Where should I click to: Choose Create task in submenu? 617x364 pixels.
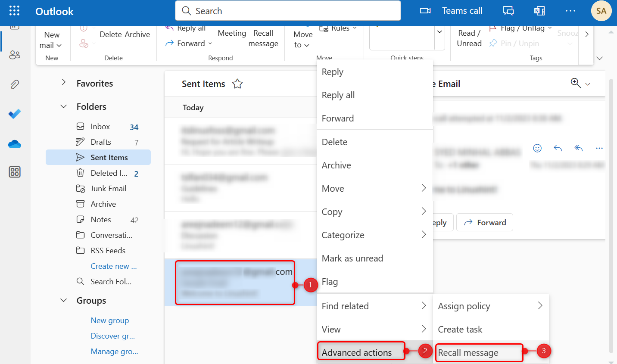point(491,329)
